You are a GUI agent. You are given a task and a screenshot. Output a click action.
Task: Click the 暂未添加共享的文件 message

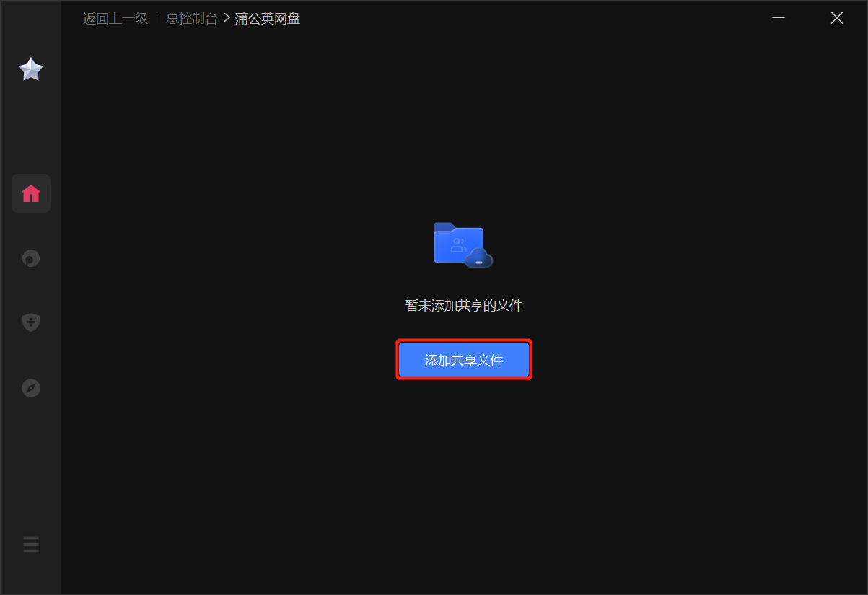coord(464,306)
